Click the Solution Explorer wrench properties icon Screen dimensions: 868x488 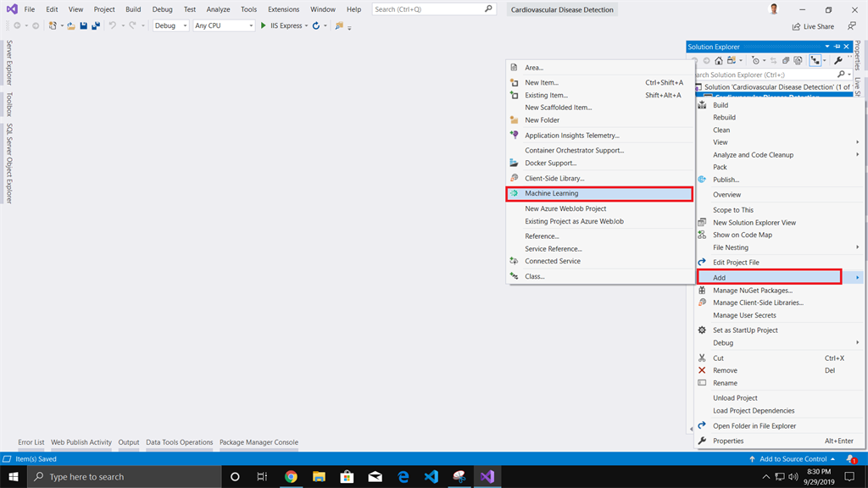point(838,60)
